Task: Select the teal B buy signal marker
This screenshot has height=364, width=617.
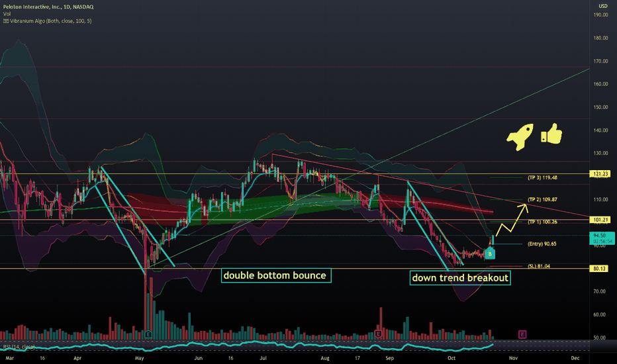Action: coord(490,254)
